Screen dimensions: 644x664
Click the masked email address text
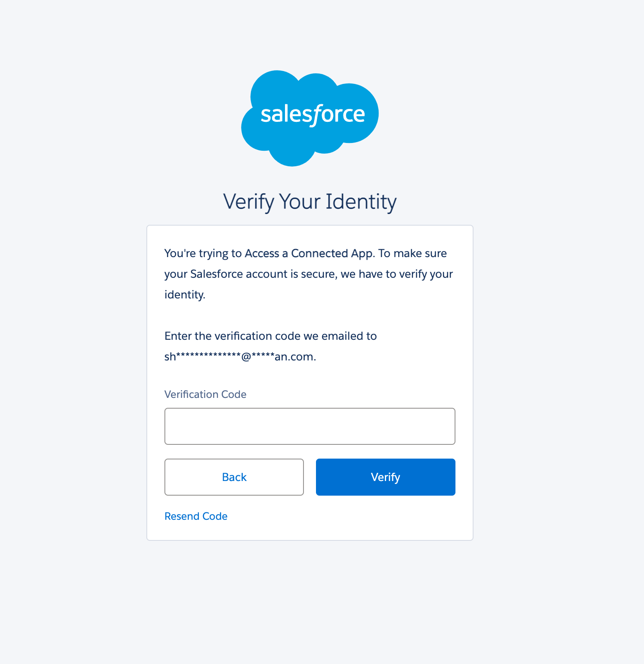click(240, 356)
